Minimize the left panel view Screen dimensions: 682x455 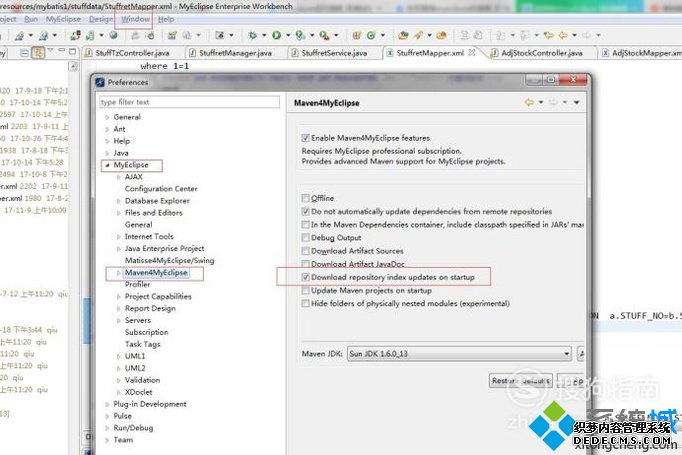[62, 51]
